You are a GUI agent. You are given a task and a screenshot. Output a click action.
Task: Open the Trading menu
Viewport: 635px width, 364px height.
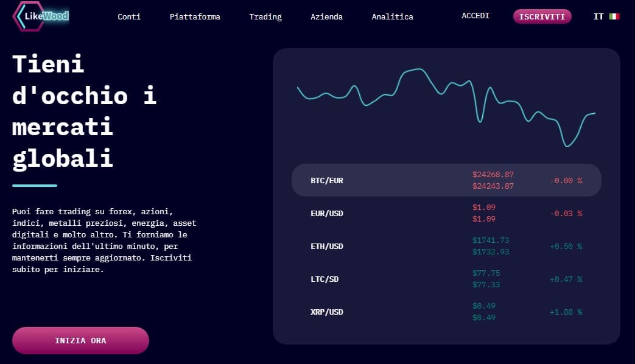[265, 17]
